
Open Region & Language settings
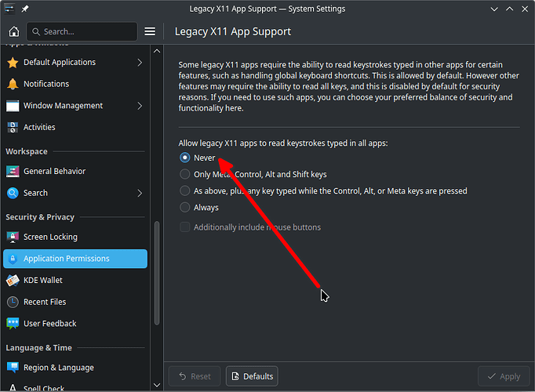(75, 368)
